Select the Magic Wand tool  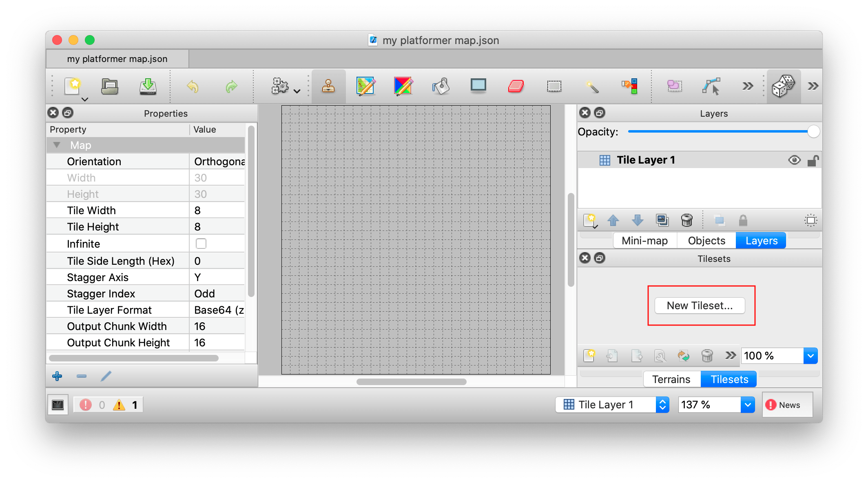coord(591,86)
